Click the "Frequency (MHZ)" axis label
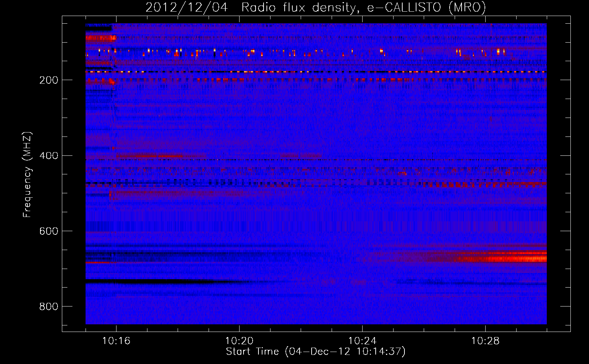Screen dimensions: 589x364 click(x=27, y=175)
